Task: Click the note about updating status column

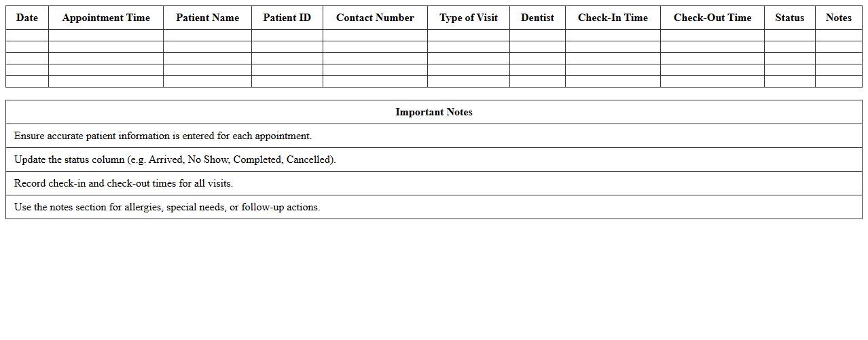Action: [175, 159]
